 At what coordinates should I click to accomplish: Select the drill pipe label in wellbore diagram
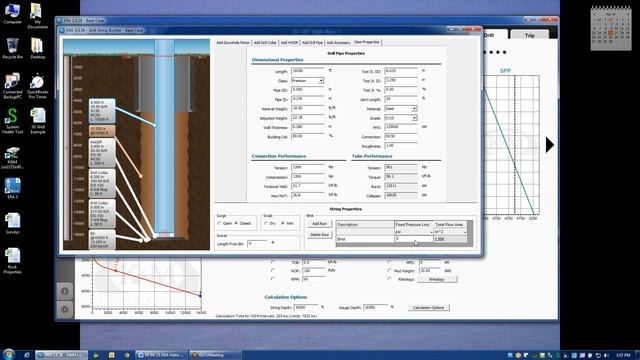102,111
